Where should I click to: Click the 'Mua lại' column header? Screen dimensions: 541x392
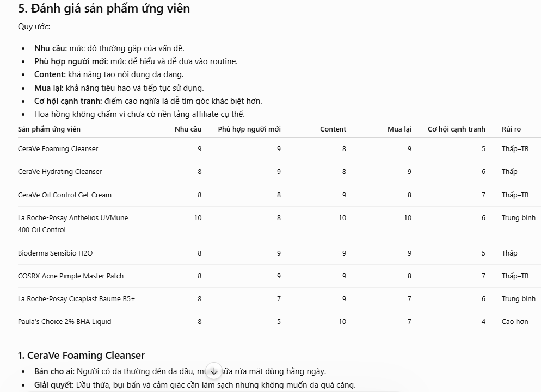[399, 129]
